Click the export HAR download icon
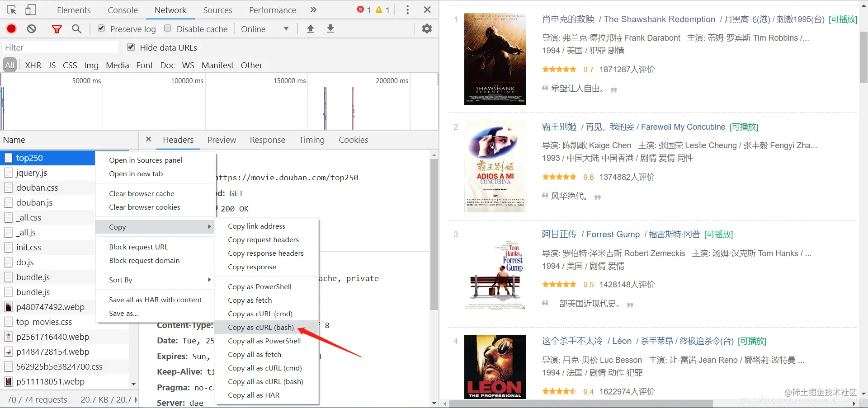 tap(330, 29)
